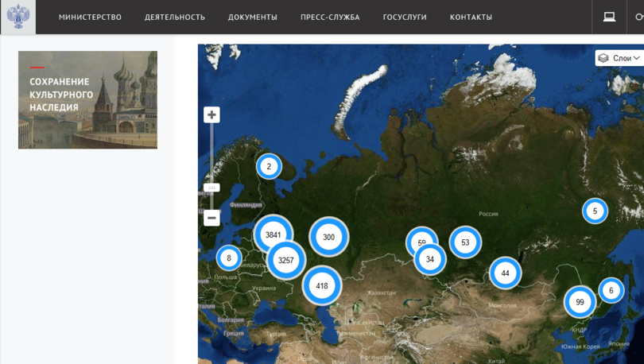
Task: Go to the Пресс-служба section
Action: point(330,17)
